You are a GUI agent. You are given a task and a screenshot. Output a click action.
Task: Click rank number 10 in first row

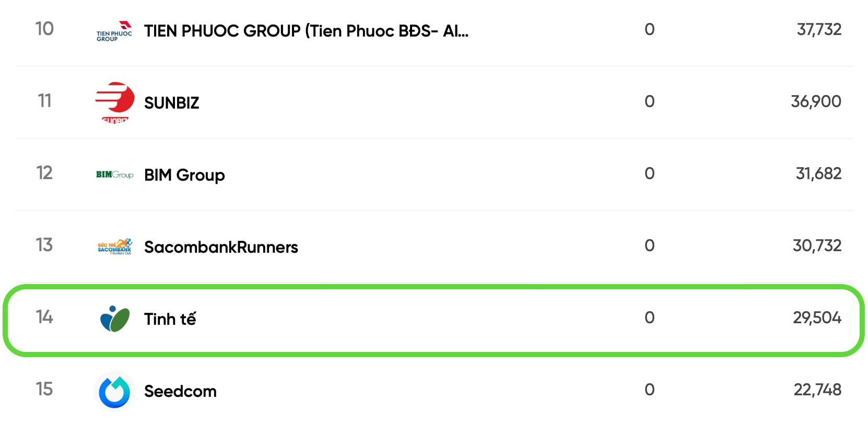coord(44,29)
